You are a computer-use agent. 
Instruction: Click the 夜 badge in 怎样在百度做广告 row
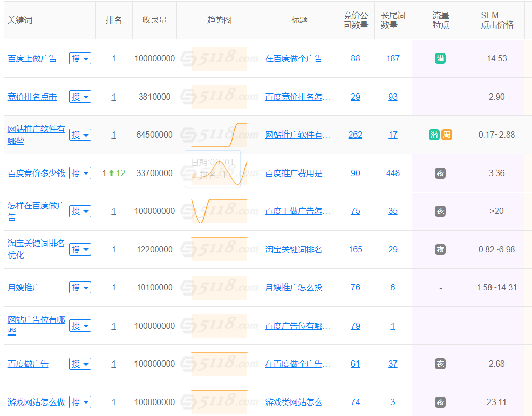click(440, 211)
